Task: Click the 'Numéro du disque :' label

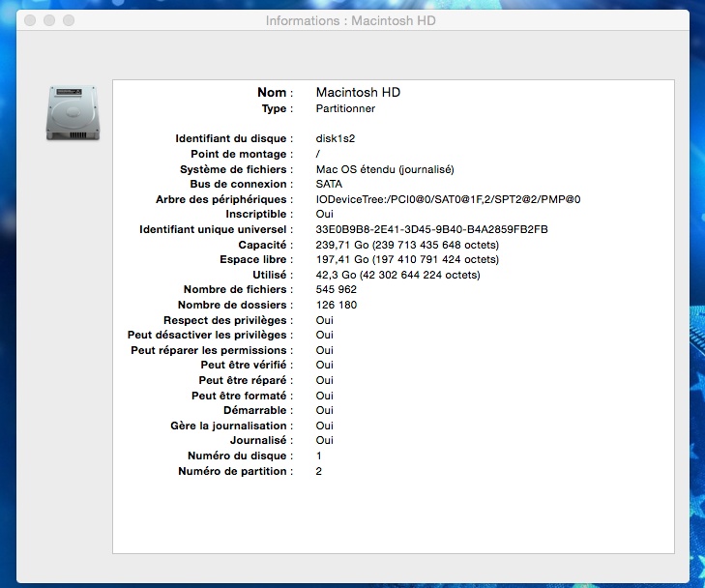Action: click(241, 456)
